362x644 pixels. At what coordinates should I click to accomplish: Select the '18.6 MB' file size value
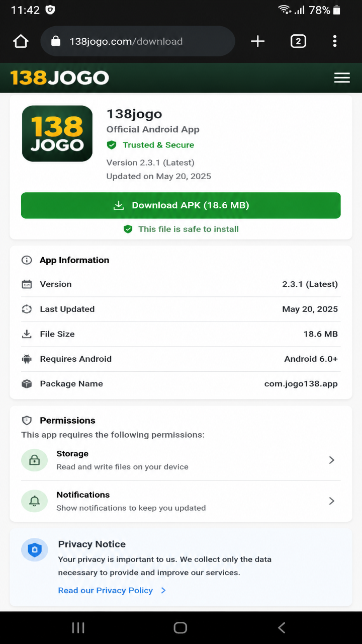point(321,334)
